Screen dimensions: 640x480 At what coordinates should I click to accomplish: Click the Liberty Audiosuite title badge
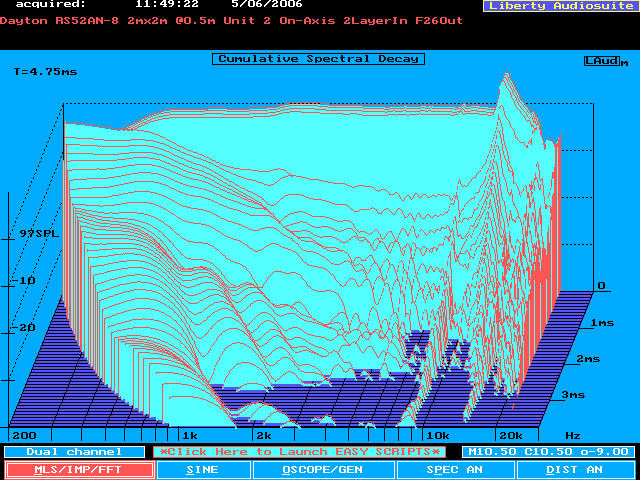pyautogui.click(x=558, y=6)
